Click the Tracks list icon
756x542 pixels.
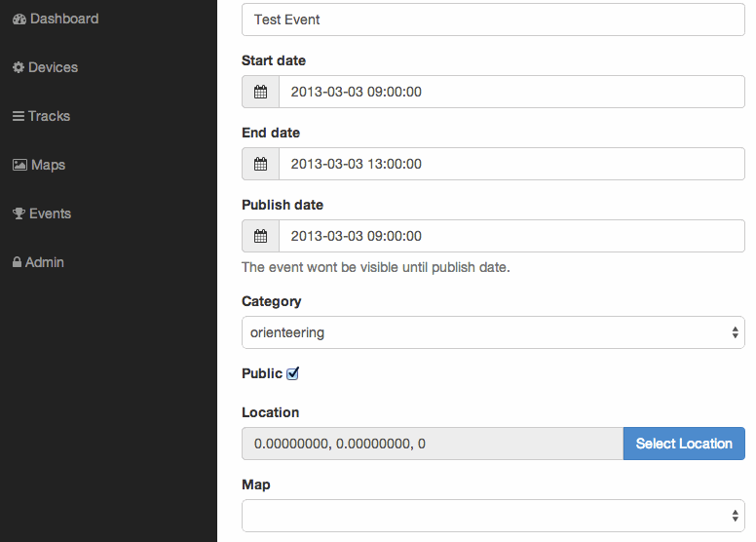(x=19, y=116)
